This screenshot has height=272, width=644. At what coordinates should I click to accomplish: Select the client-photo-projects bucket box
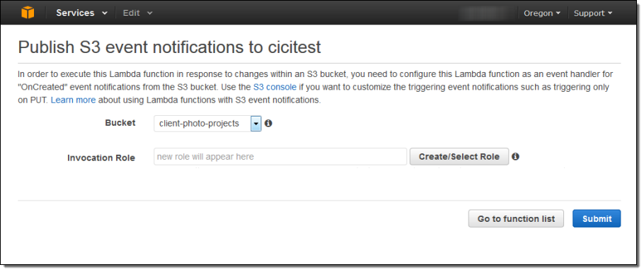[207, 124]
